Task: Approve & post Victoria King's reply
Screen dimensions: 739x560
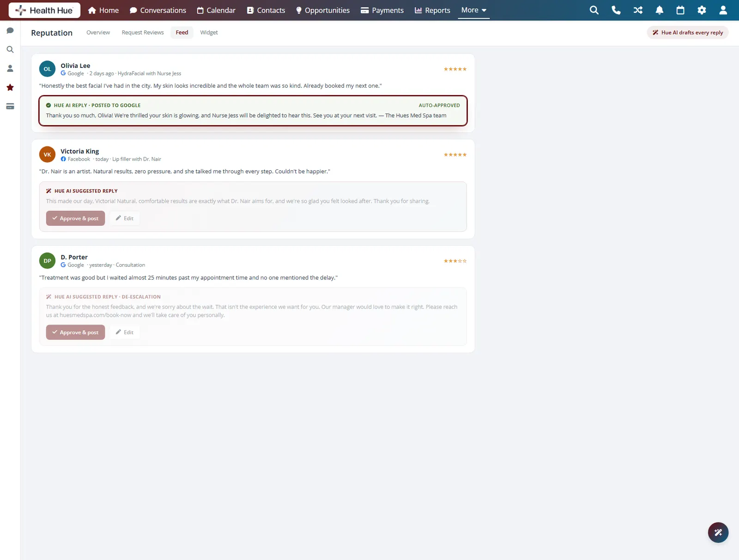Action: pyautogui.click(x=75, y=218)
